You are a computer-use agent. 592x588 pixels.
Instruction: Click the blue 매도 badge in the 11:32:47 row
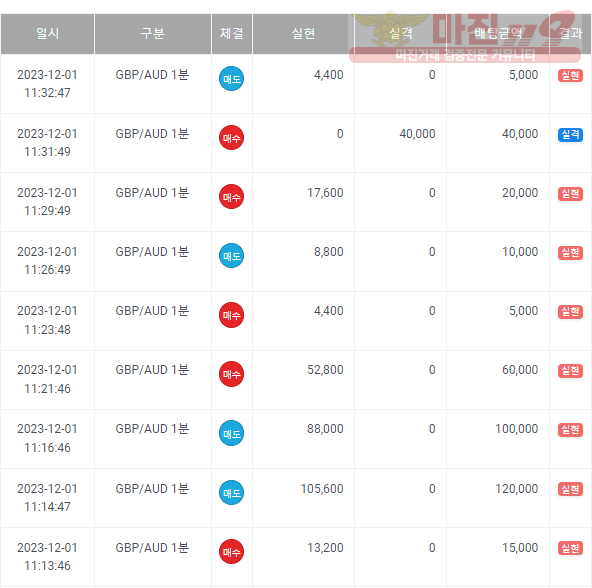click(x=231, y=79)
